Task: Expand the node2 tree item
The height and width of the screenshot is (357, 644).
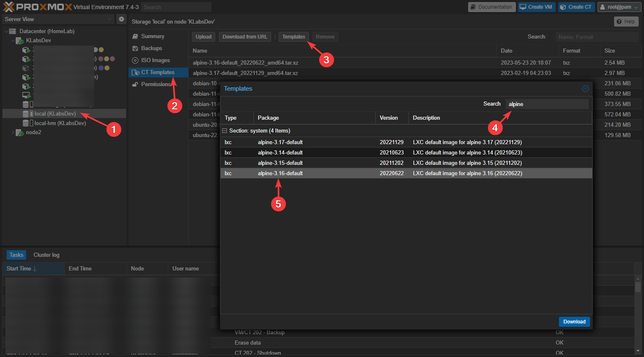Action: click(x=12, y=133)
